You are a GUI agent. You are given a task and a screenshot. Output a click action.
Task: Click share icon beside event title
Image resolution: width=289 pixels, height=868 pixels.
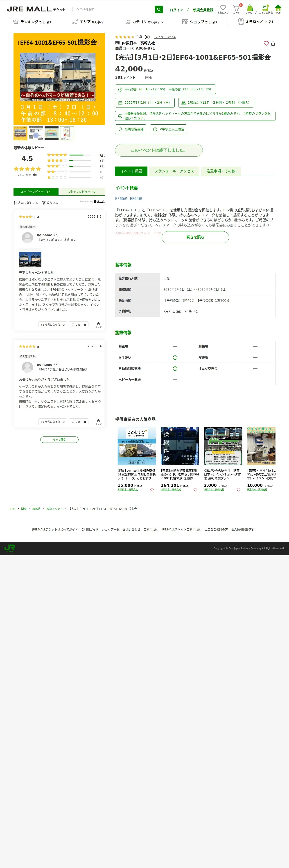click(273, 43)
